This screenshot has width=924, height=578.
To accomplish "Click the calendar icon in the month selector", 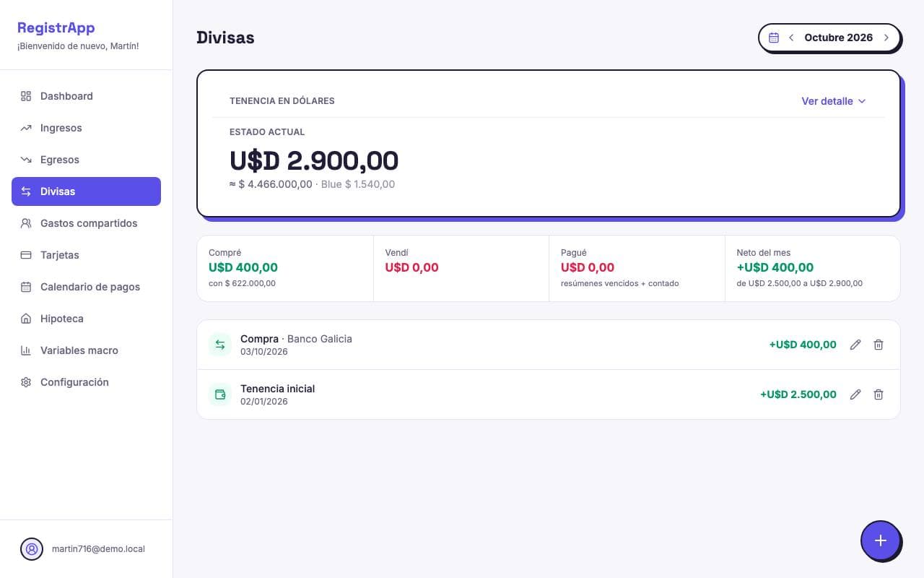I will click(x=774, y=38).
